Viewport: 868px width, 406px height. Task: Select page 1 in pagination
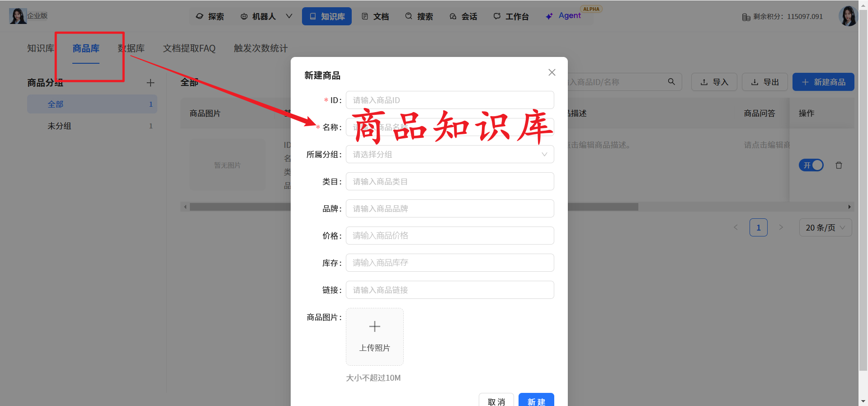pos(758,227)
